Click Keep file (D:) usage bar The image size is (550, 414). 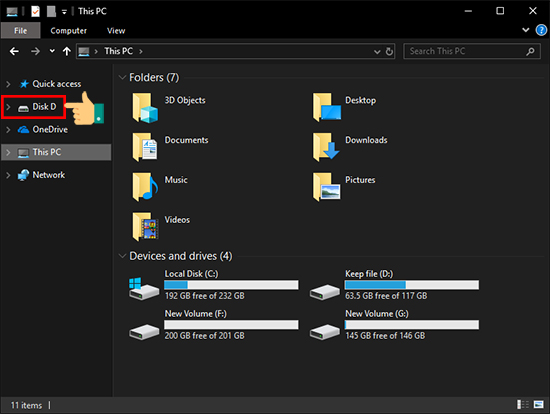(412, 285)
